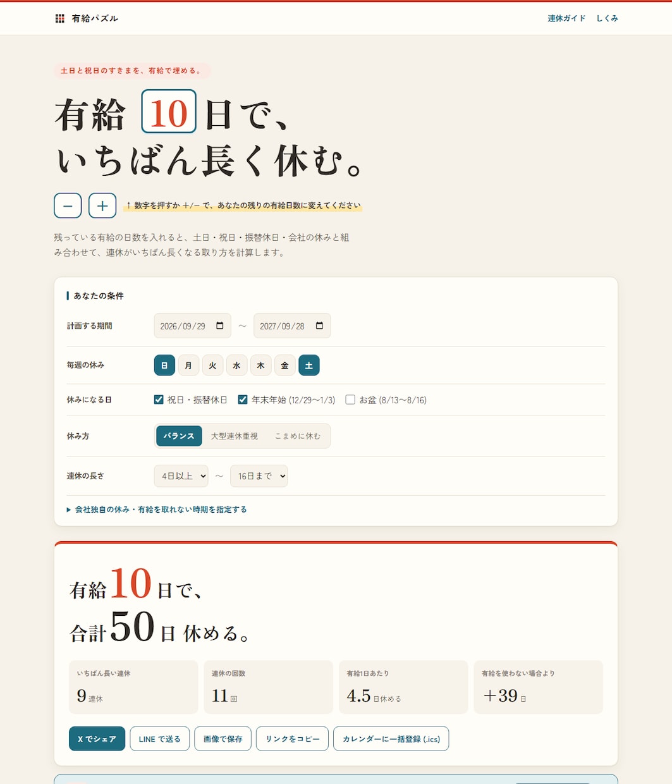Click the 合計50日 休める result headline
Viewport: 672px width, 784px height.
tap(160, 628)
